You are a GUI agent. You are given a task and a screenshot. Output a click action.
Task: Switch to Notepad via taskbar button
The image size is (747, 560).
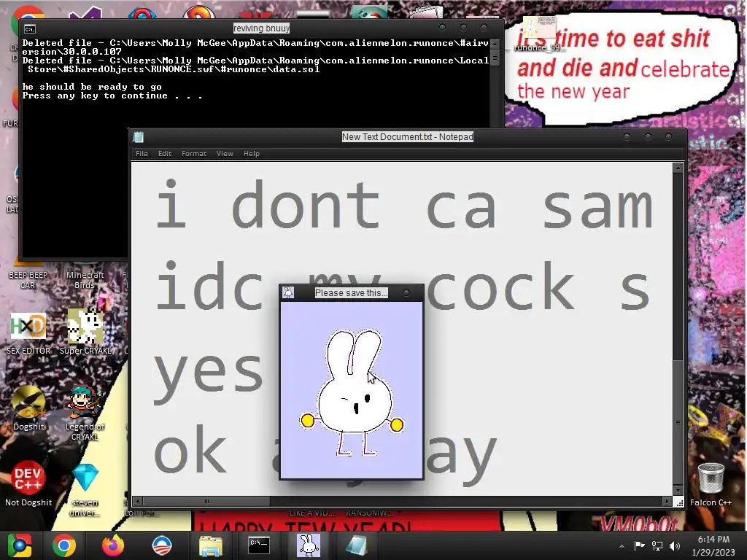pyautogui.click(x=356, y=545)
